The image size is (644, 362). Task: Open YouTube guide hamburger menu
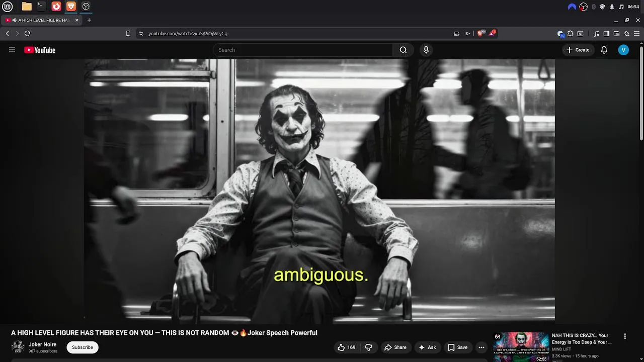coord(12,50)
